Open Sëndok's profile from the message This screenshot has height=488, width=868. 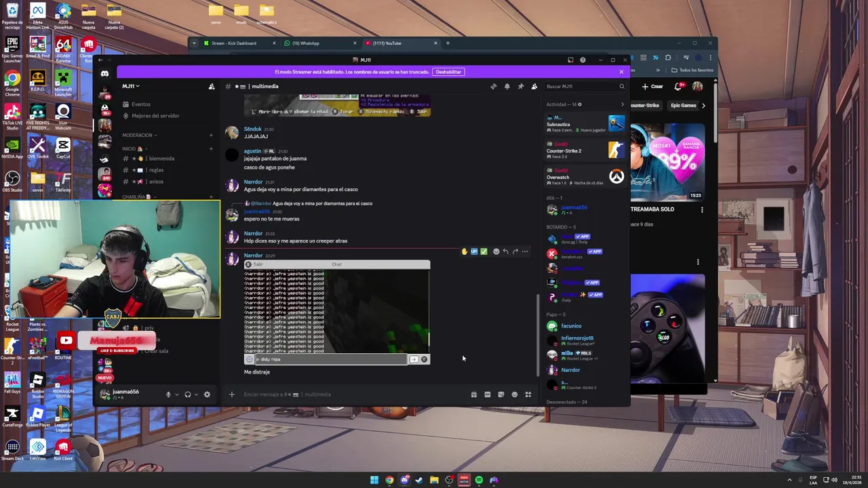pyautogui.click(x=252, y=129)
